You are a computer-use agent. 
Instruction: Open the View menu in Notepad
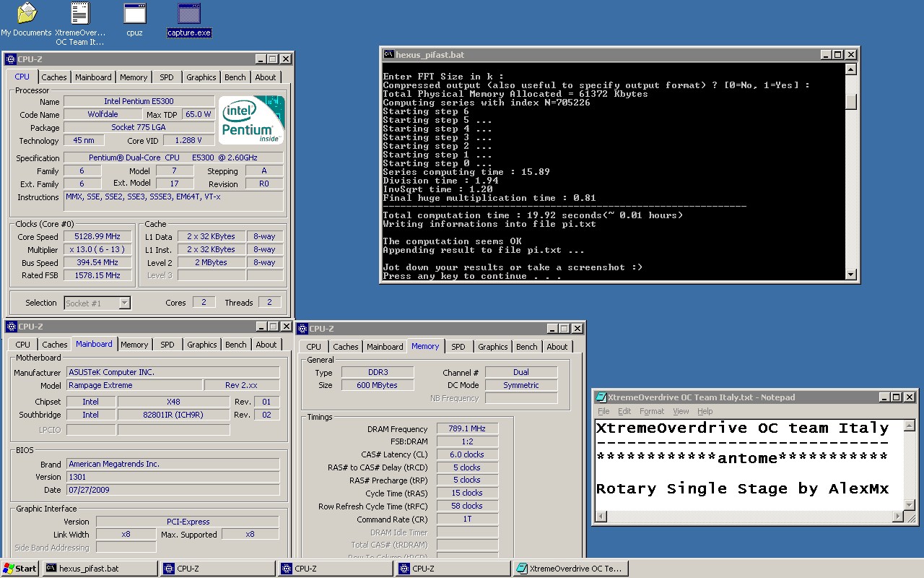681,411
